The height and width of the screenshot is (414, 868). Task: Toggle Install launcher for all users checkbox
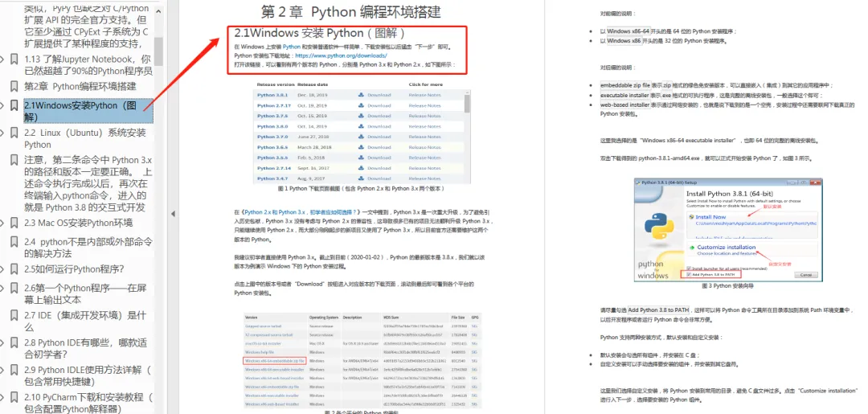(689, 268)
